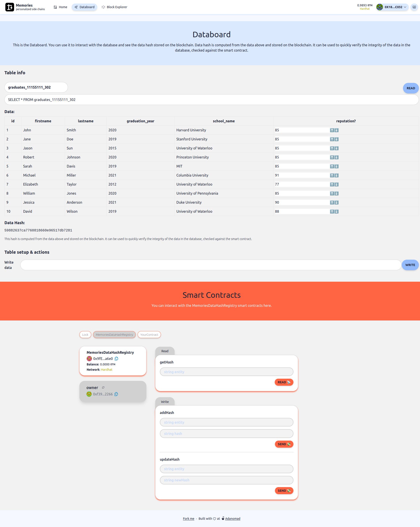Increase reputation for Michael Miller

[332, 175]
